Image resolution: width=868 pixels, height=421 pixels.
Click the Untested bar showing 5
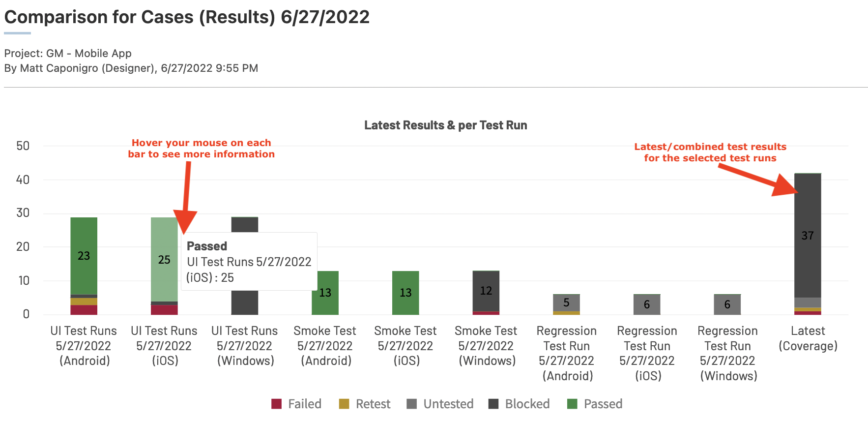(566, 302)
